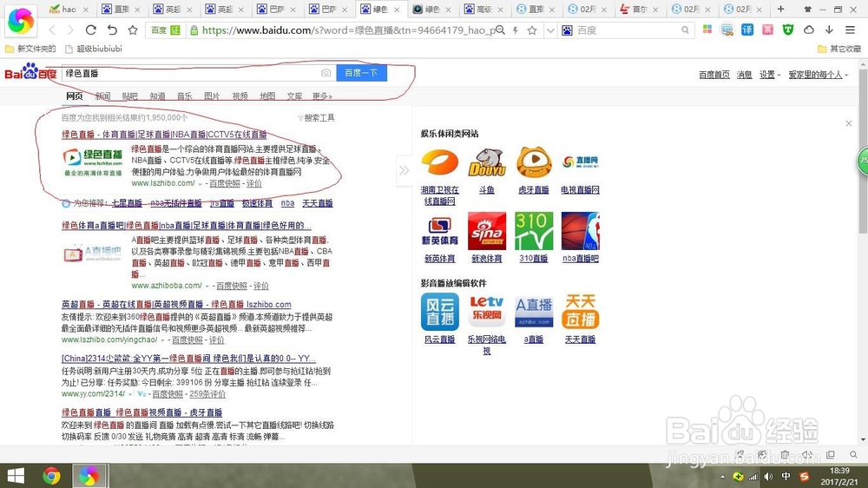Screen dimensions: 868x488
Task: Click the Letv icon
Action: point(487,312)
